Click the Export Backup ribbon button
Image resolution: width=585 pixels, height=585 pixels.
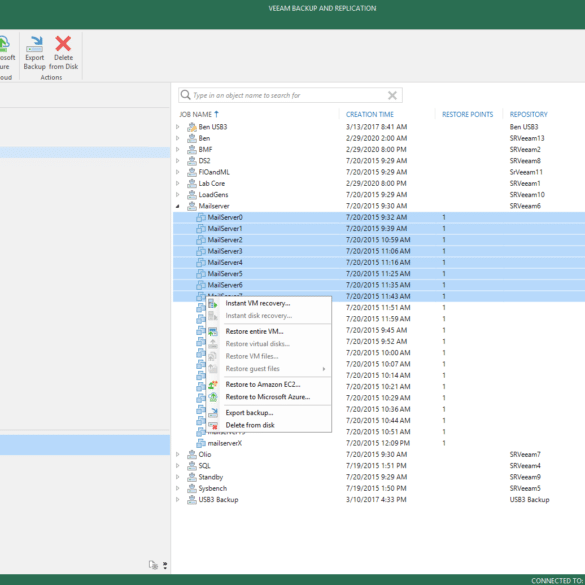34,53
